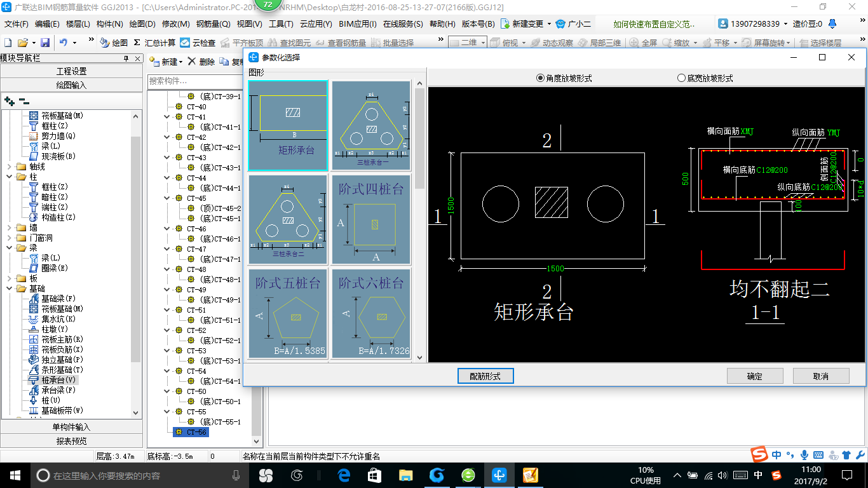The width and height of the screenshot is (868, 488).
Task: Choose the 三桩承台一 shape thumbnail
Action: click(371, 126)
